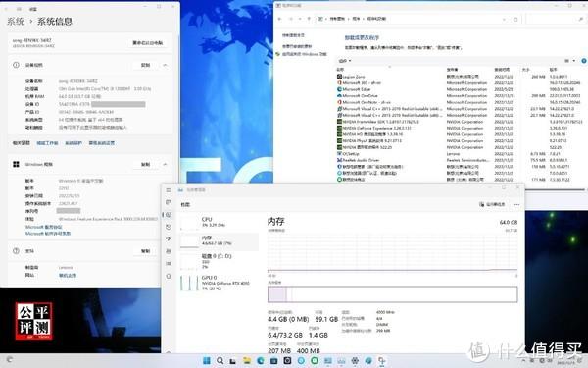Image resolution: width=588 pixels, height=368 pixels.
Task: Select CPU in Task Manager performance list
Action: [220, 222]
